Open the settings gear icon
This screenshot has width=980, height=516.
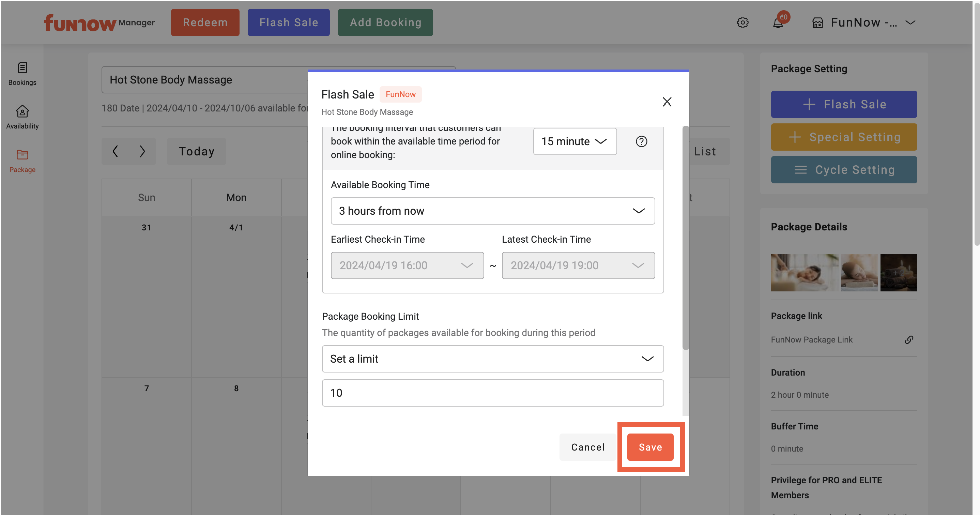(742, 22)
